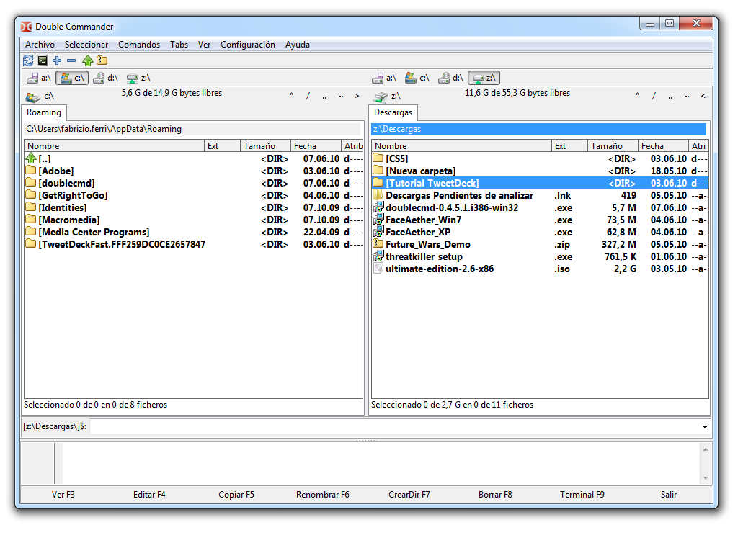Click right panel z:\ drive icon
756x543 pixels.
[381, 97]
